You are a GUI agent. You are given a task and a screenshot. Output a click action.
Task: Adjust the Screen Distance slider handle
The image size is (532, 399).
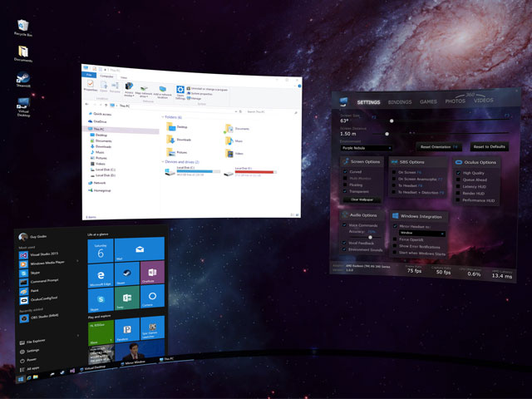[387, 134]
